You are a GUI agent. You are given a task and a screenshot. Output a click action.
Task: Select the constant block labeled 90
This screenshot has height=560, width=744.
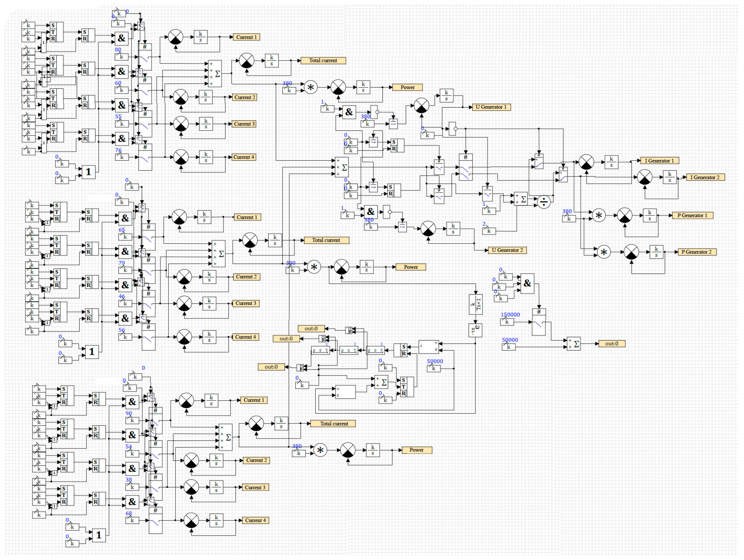tap(132, 420)
